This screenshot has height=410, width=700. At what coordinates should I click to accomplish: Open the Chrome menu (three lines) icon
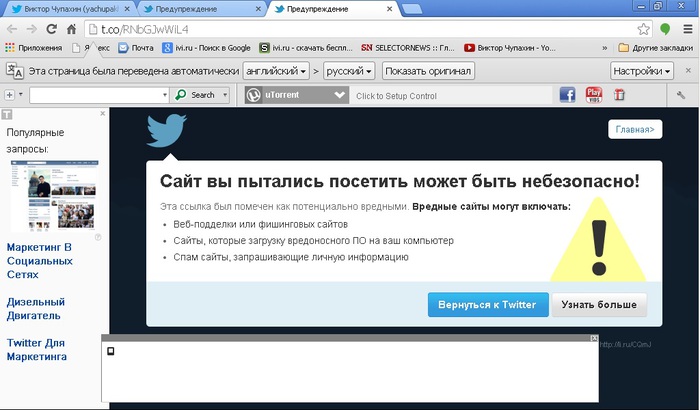pos(688,29)
